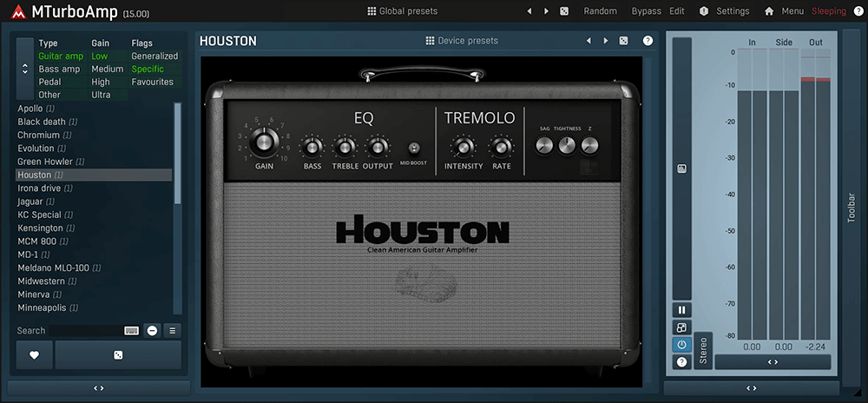The height and width of the screenshot is (403, 868).
Task: Click the MeldaProduction logo icon
Action: click(x=19, y=11)
